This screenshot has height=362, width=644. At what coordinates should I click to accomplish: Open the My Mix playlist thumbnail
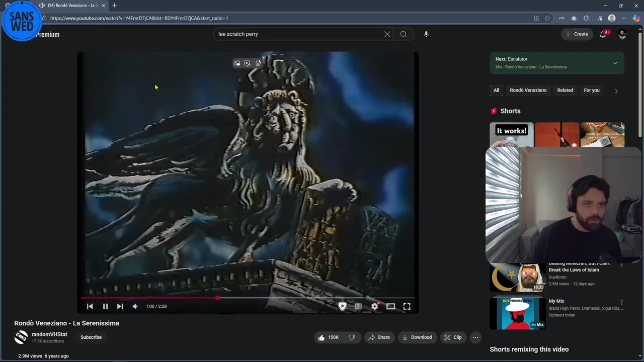517,313
